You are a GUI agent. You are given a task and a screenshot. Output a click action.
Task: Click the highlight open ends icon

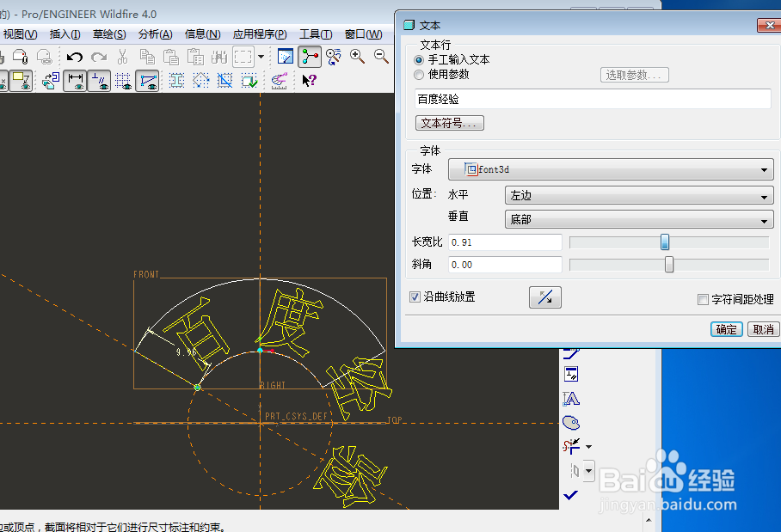pyautogui.click(x=200, y=81)
